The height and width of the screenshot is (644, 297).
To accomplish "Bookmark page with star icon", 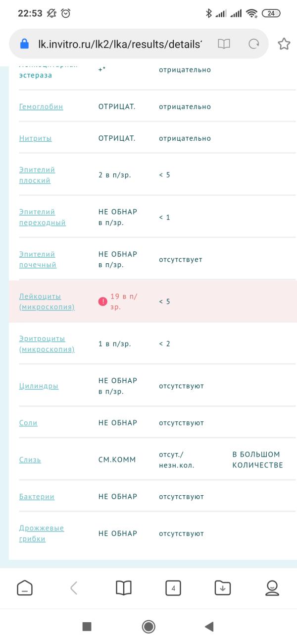I will [x=284, y=44].
